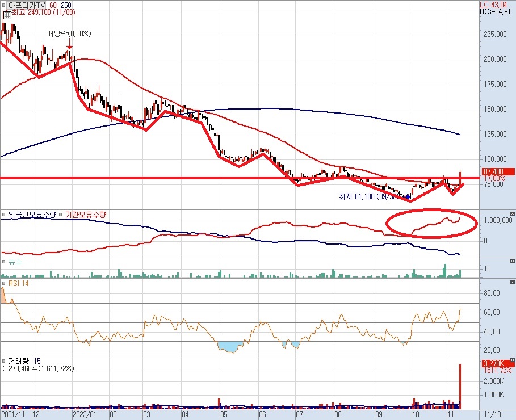This screenshot has width=516, height=420.
Task: Click the 2,000K volume axis label
Action: pyautogui.click(x=494, y=381)
